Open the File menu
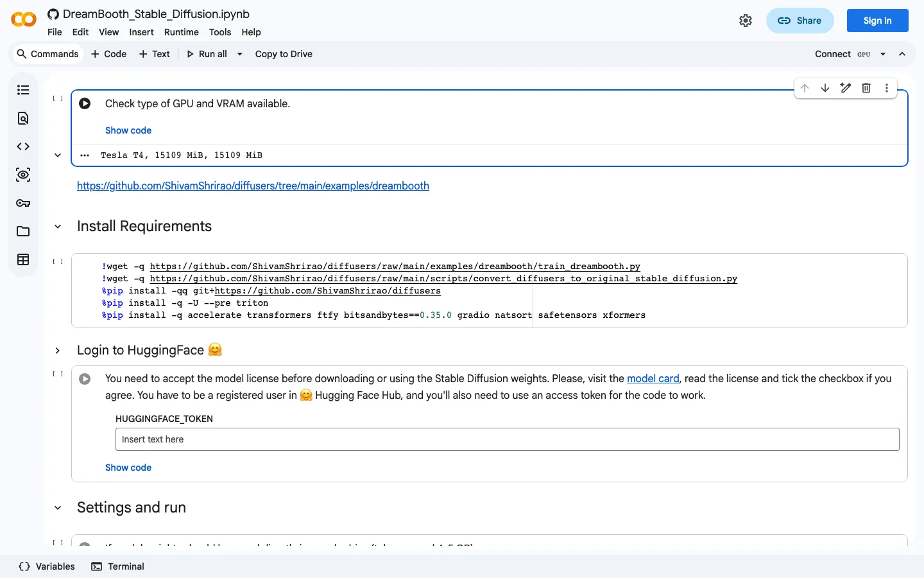Viewport: 924px width, 578px height. click(x=55, y=32)
